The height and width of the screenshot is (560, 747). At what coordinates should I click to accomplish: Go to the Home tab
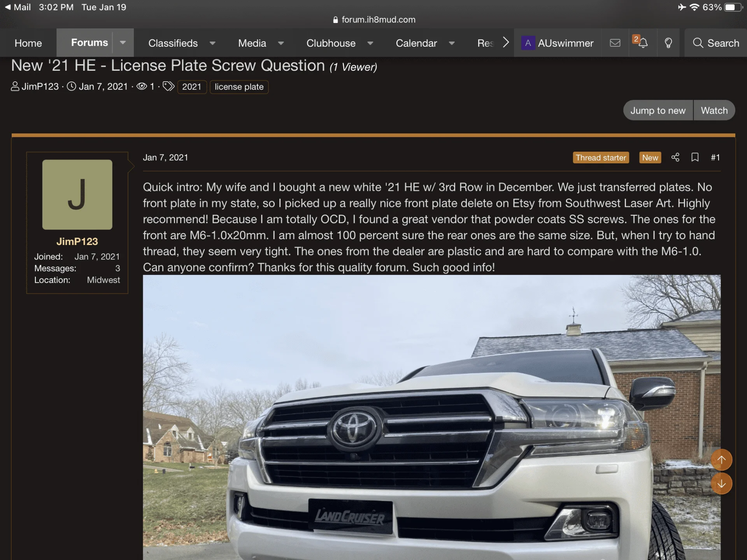click(x=28, y=43)
